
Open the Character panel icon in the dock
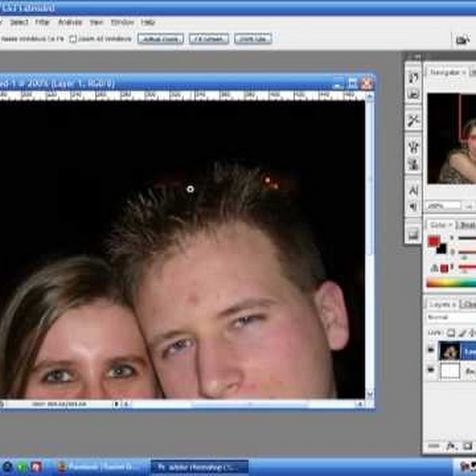[413, 189]
